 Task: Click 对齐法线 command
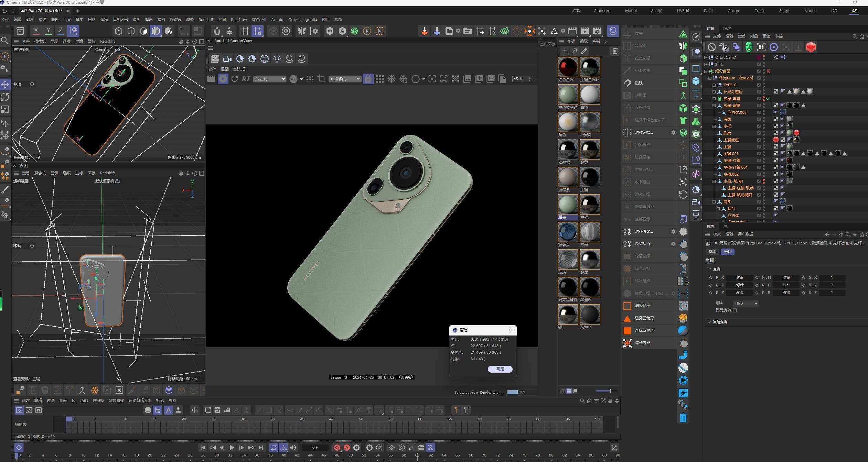(643, 231)
